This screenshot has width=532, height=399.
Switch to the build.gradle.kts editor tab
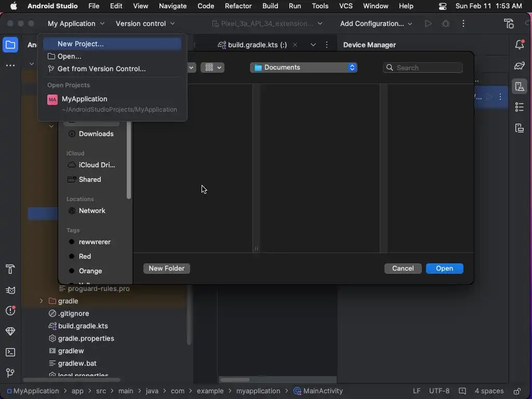257,45
